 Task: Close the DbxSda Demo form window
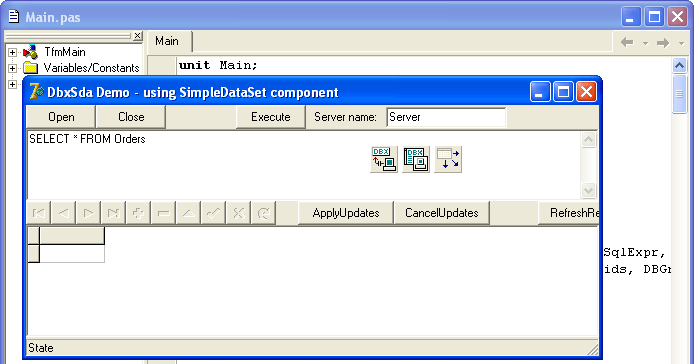pyautogui.click(x=586, y=92)
